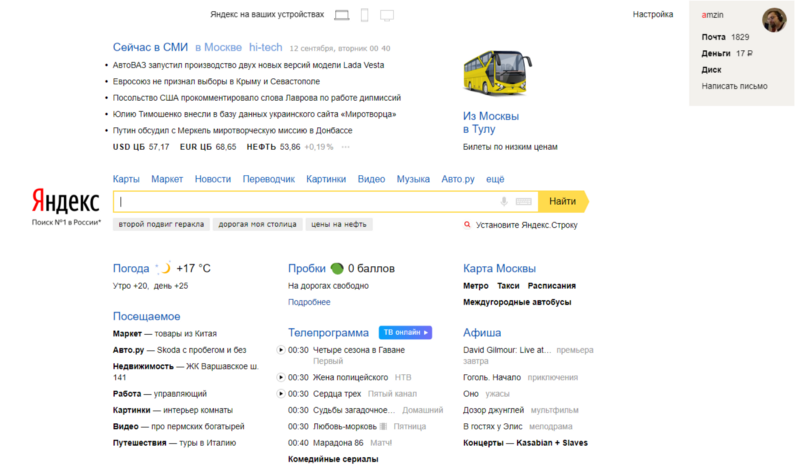Focus the Yandex search input field
Screen dimensions: 800x467
click(x=326, y=202)
